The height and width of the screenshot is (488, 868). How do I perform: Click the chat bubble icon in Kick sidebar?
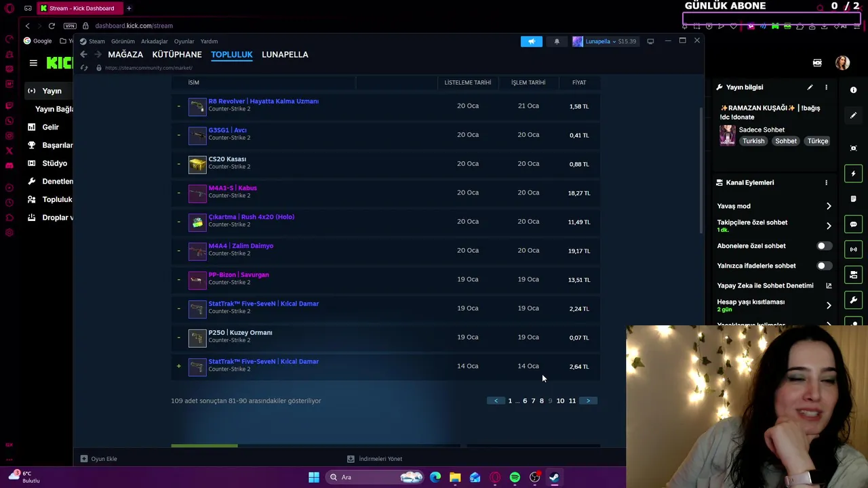tap(853, 224)
